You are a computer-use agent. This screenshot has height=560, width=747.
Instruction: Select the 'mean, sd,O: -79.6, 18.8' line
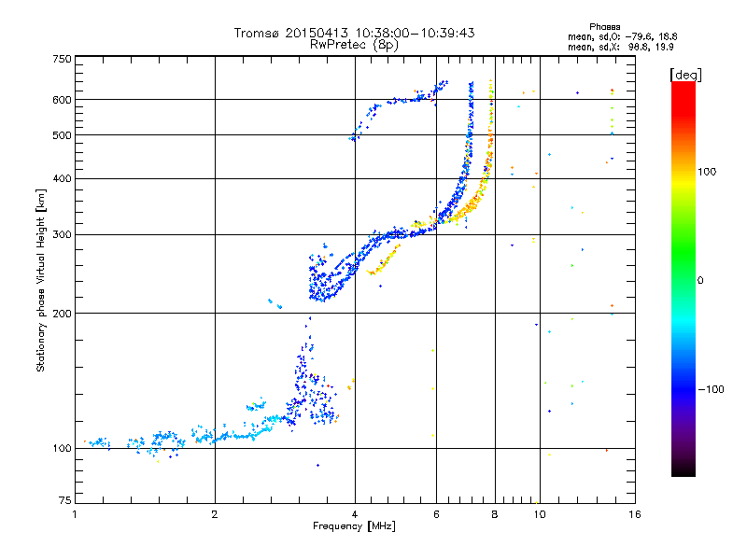[x=622, y=36]
